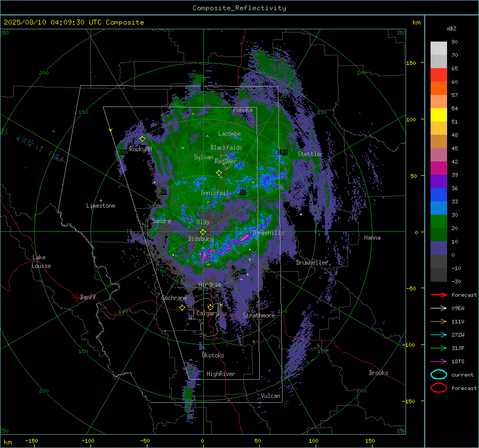Click the yellow diamond marker below RedDeer
Screen dimensions: 479x448
click(x=219, y=173)
